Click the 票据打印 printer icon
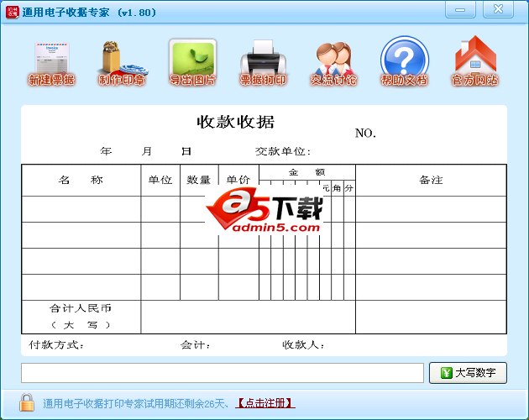 point(263,63)
